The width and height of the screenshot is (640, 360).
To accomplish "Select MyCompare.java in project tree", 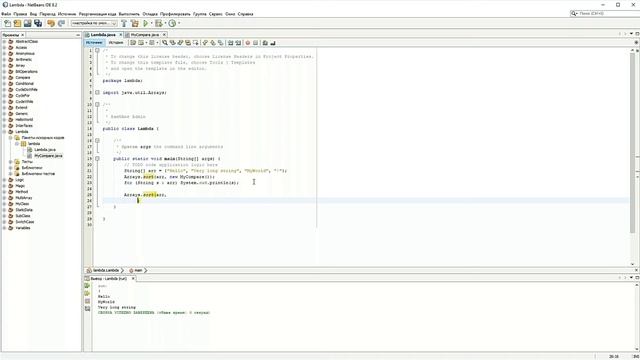I will tap(48, 156).
